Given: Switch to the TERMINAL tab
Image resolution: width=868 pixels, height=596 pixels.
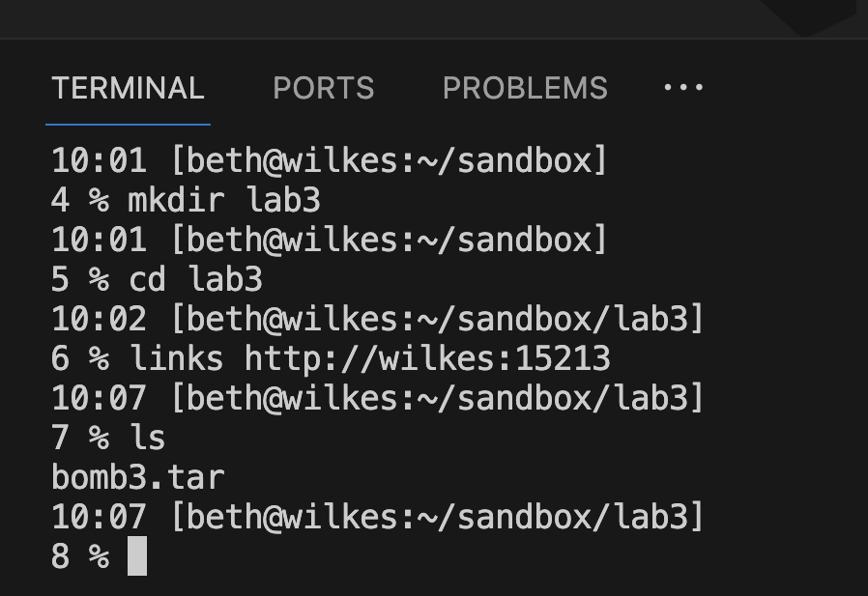Looking at the screenshot, I should click(128, 89).
